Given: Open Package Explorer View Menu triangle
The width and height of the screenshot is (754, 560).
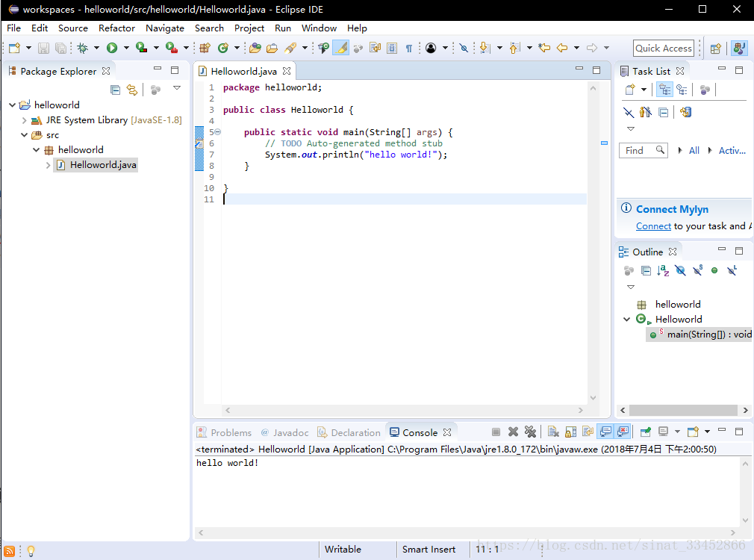Looking at the screenshot, I should [x=177, y=88].
